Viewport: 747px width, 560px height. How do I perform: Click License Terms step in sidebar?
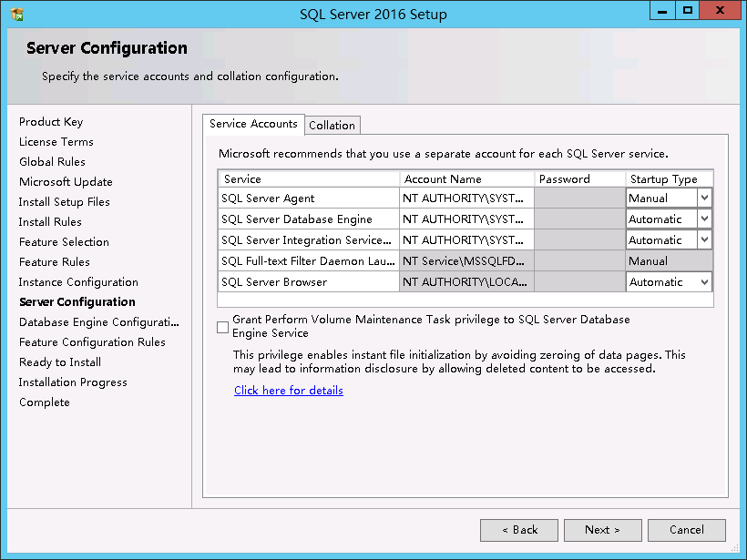coord(56,142)
